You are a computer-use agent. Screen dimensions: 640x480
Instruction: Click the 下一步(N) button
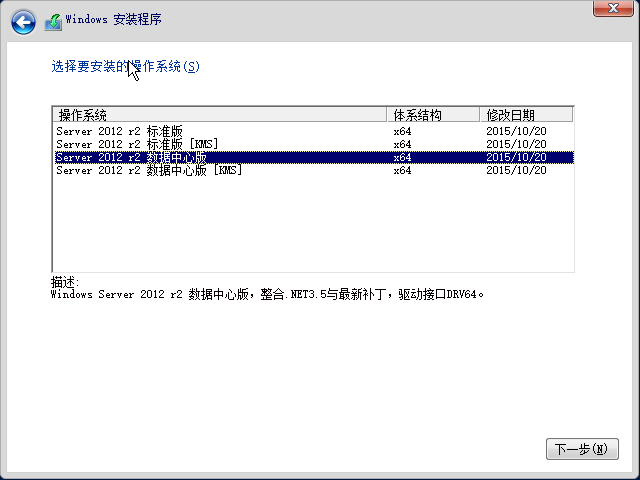click(x=582, y=449)
